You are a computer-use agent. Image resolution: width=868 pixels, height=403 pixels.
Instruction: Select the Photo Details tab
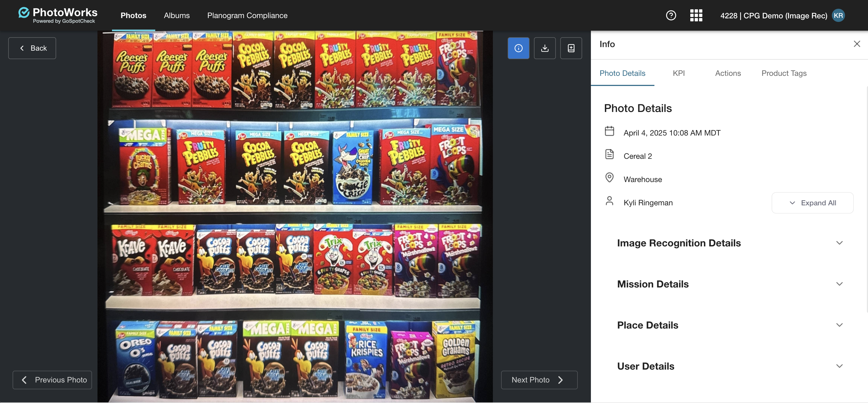[623, 73]
